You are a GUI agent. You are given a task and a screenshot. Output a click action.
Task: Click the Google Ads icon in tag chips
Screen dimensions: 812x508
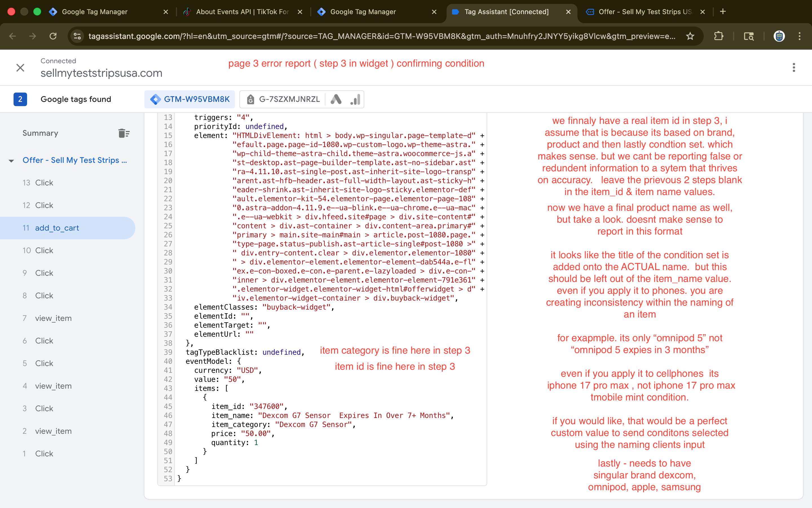336,99
